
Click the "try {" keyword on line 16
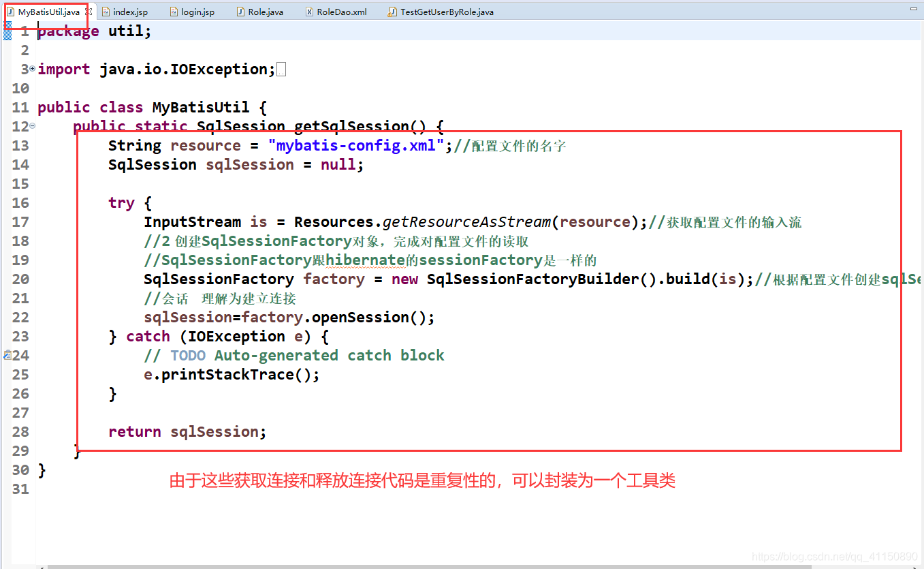[x=130, y=202]
